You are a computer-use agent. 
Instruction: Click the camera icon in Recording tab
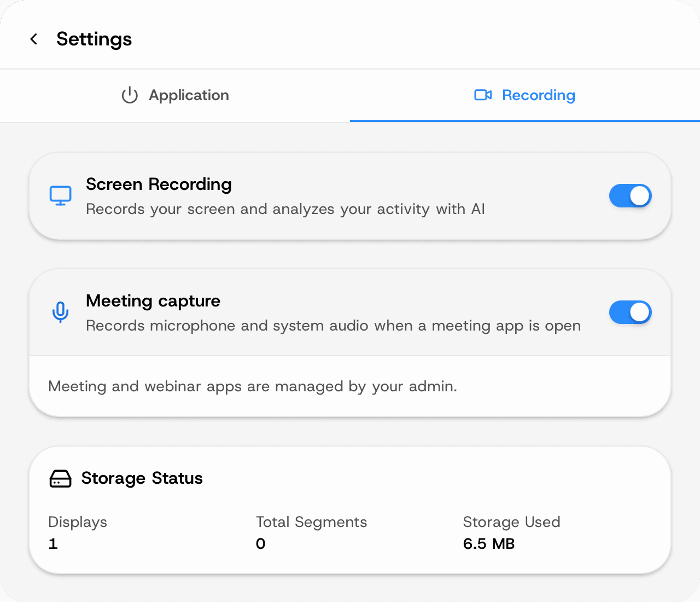(483, 95)
